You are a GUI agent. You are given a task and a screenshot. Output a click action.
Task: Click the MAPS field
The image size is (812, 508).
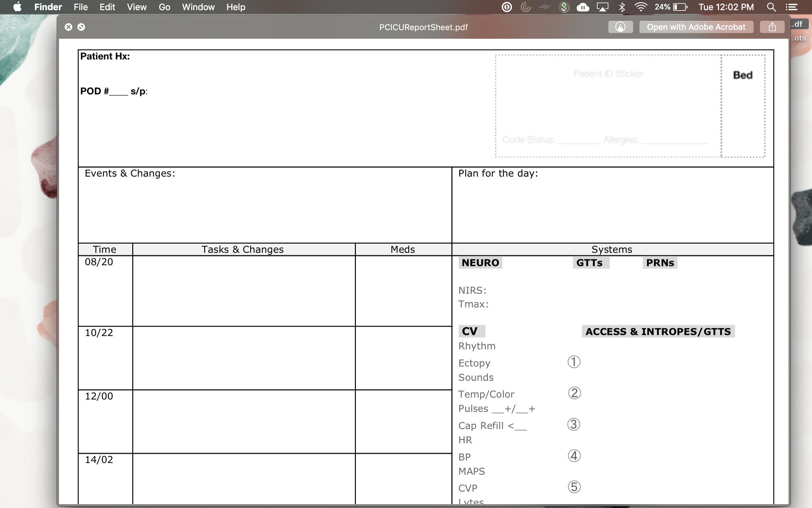471,471
